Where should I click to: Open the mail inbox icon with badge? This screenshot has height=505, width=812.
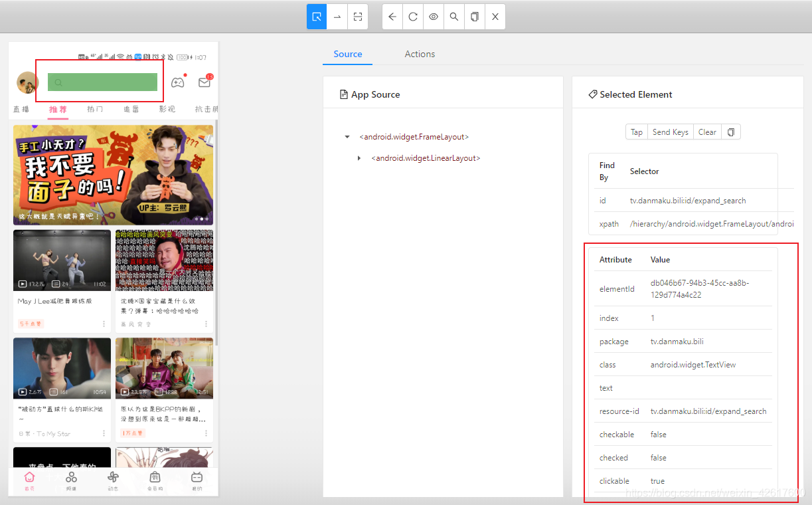pyautogui.click(x=204, y=82)
